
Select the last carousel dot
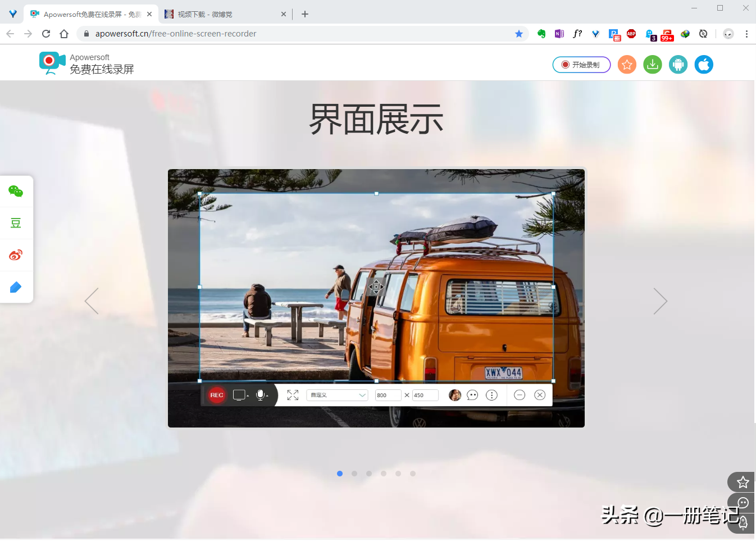413,474
